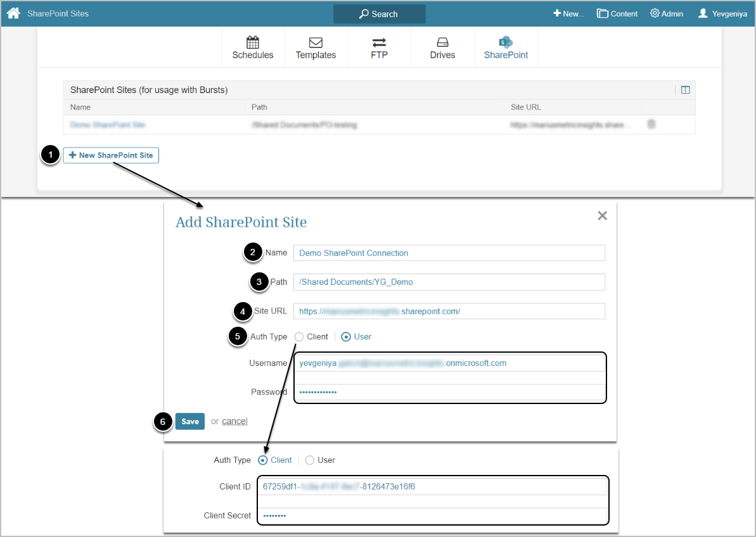Click the SharePoint Sites header title
The height and width of the screenshot is (537, 756).
tap(149, 90)
